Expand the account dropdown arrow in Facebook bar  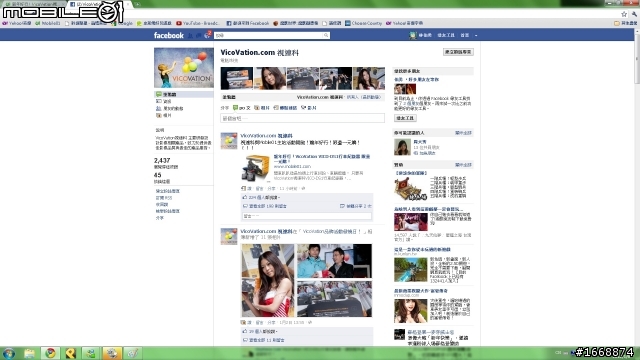pyautogui.click(x=476, y=36)
